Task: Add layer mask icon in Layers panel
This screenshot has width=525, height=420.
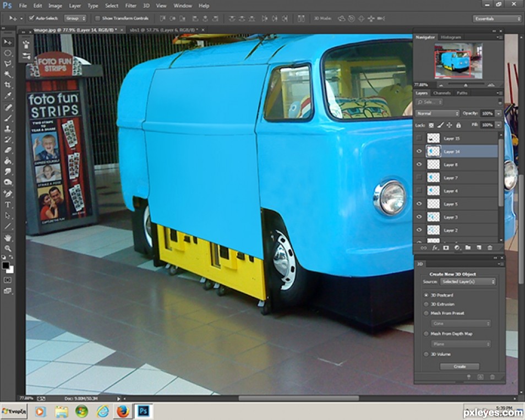Action: 446,248
